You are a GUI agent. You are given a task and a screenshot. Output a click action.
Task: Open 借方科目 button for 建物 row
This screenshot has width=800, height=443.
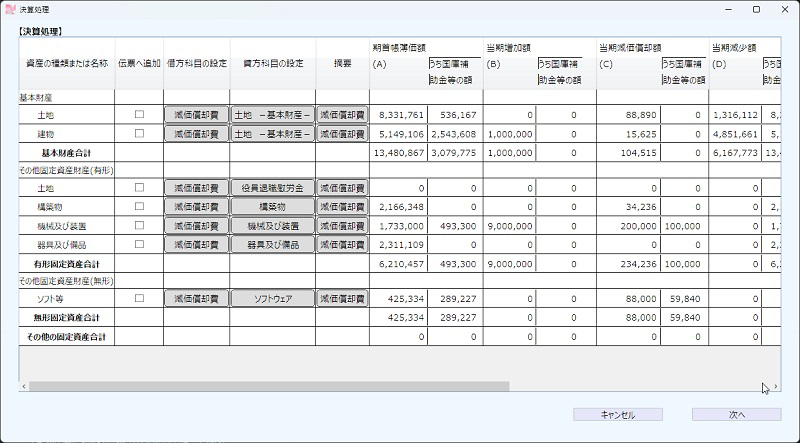point(196,133)
